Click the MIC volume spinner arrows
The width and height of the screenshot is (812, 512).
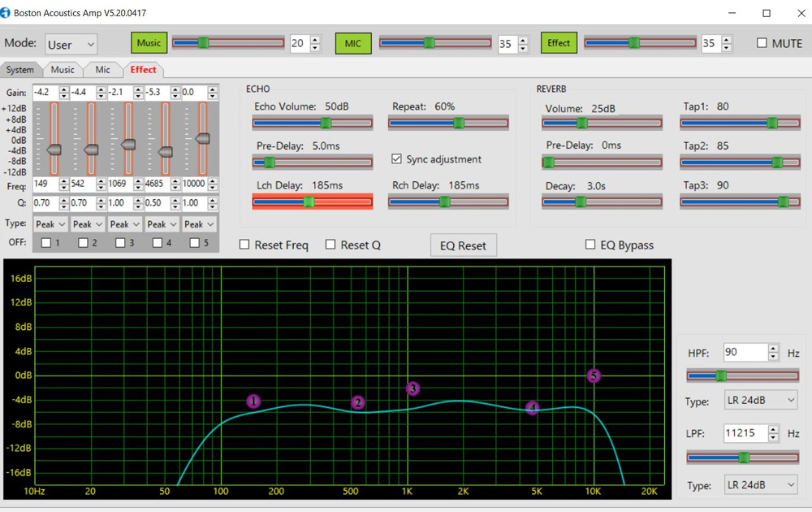(x=523, y=44)
